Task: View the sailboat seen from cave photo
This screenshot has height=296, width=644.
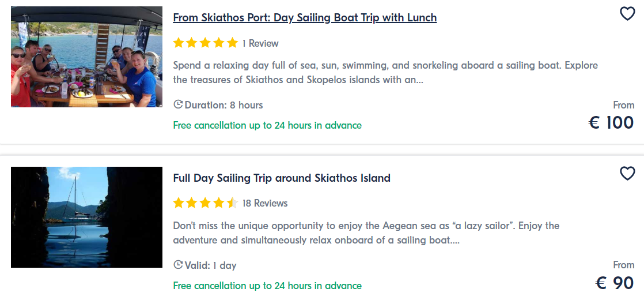Action: [86, 218]
